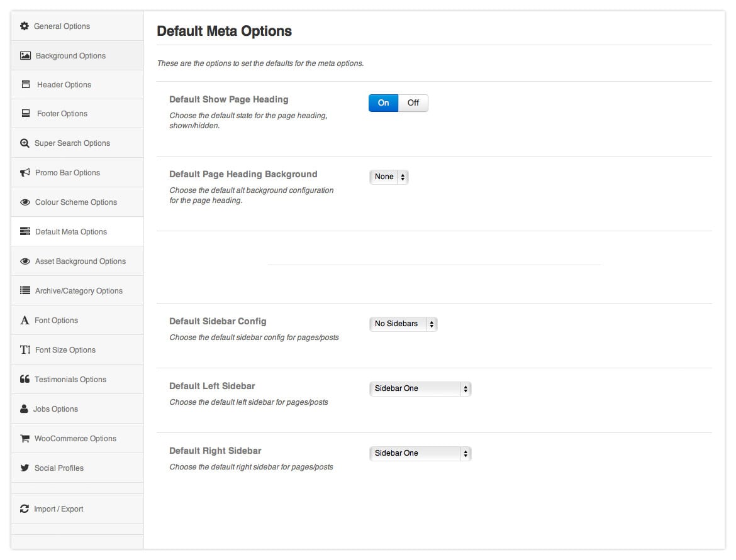736x560 pixels.
Task: Click the Twitter bird icon for Social Profiles
Action: (x=25, y=468)
